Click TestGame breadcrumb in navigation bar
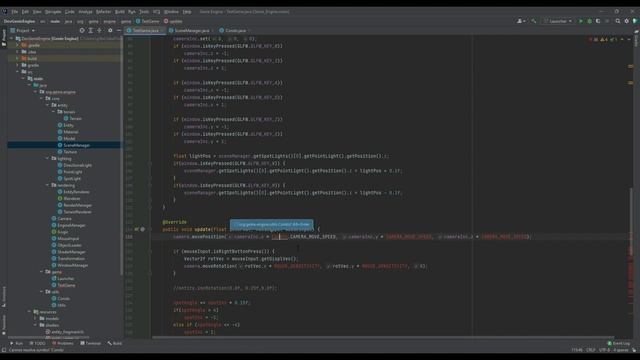This screenshot has height=360, width=640. [x=147, y=21]
